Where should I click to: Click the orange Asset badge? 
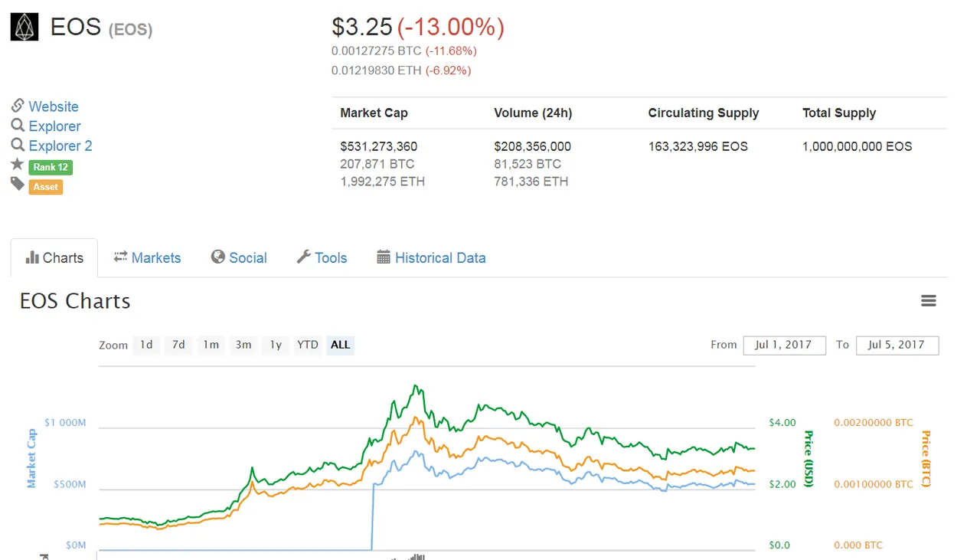(x=46, y=187)
